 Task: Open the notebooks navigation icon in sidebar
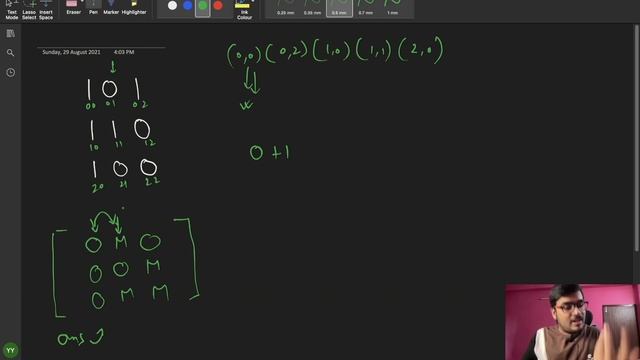(x=11, y=33)
